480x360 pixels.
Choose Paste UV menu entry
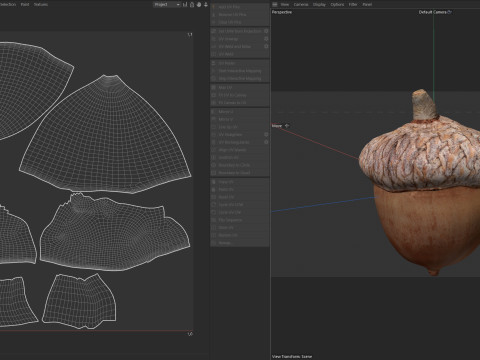[x=240, y=189]
